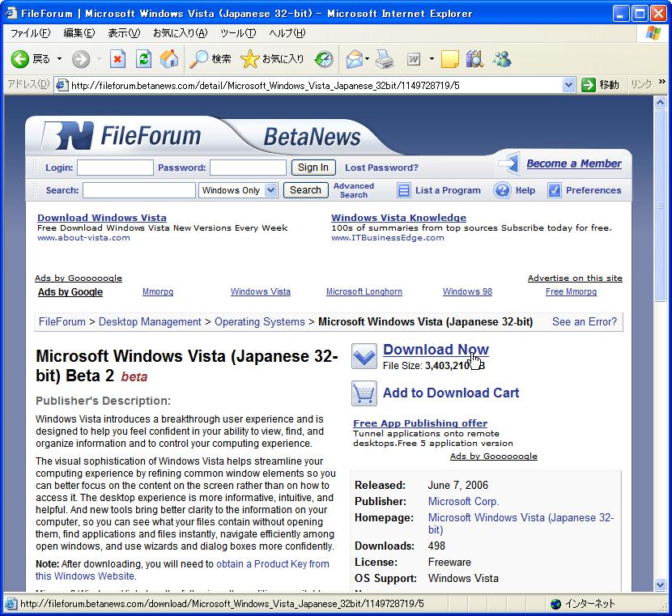The width and height of the screenshot is (672, 616).
Task: Click the yellow note toolbar icon
Action: point(449,59)
